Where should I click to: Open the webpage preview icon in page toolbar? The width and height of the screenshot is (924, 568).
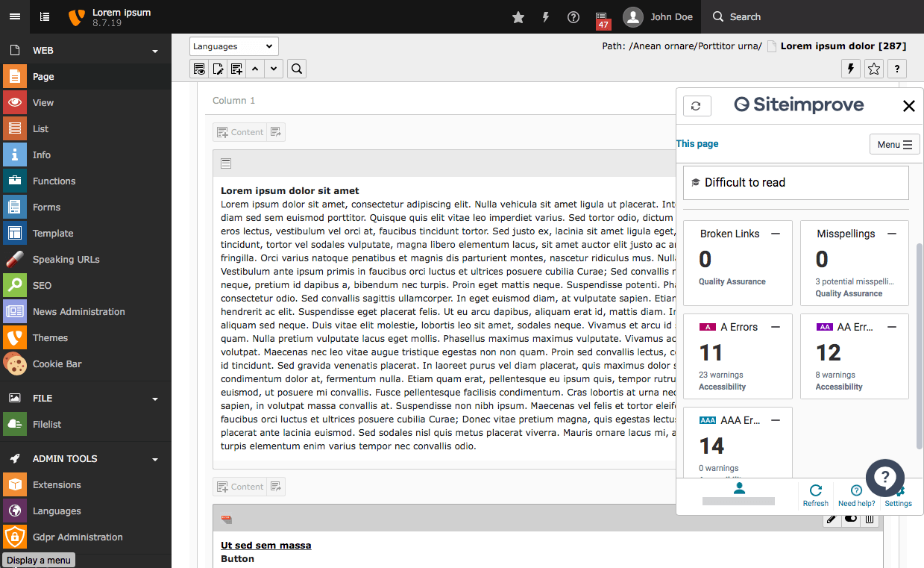(x=199, y=68)
